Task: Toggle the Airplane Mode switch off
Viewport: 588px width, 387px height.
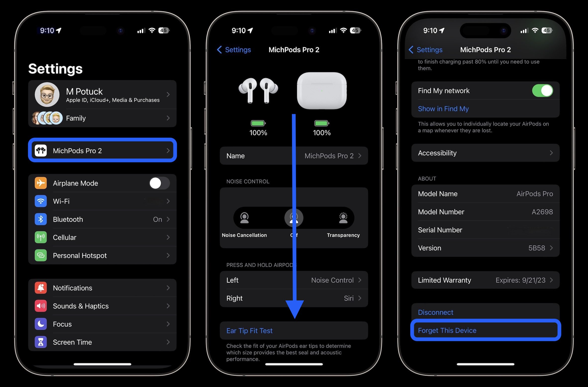Action: pyautogui.click(x=160, y=182)
